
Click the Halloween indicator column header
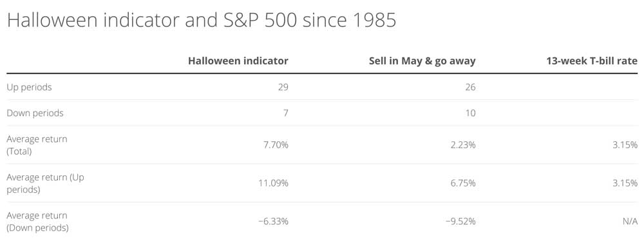click(x=238, y=61)
